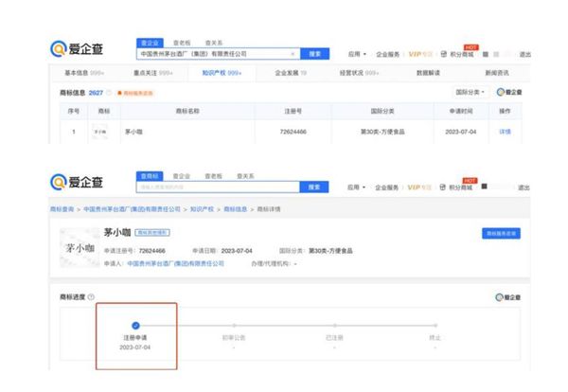Click the 2023-07-04 date in the table row
This screenshot has height=392, width=568.
point(461,132)
